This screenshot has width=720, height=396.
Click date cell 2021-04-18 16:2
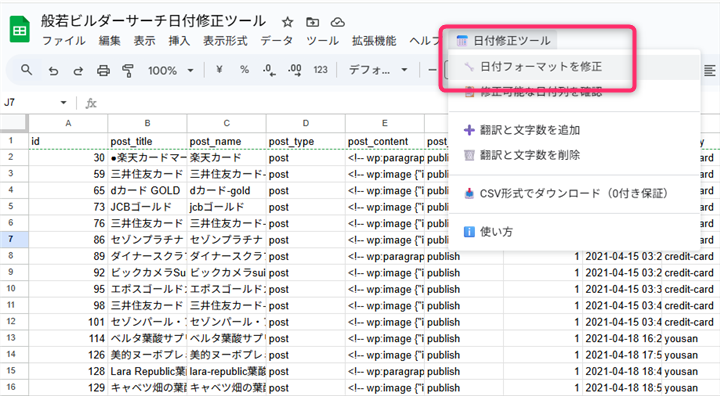tap(623, 339)
